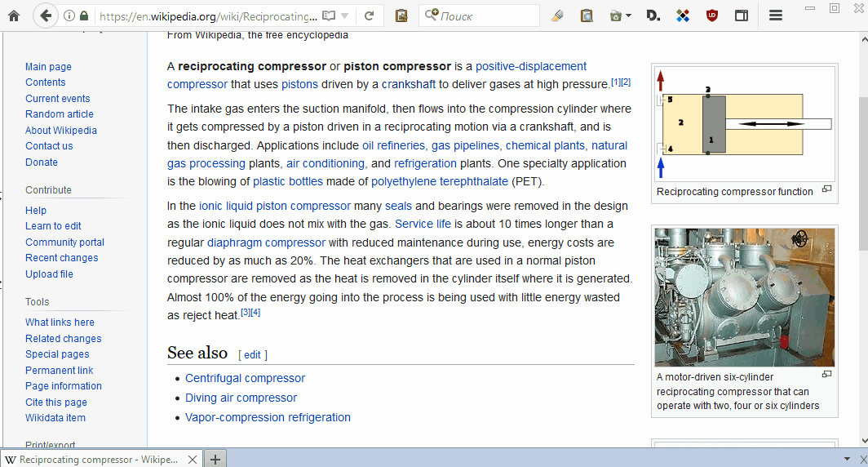Open the oil refineries article link
Viewport: 868px width, 467px height.
tap(393, 145)
